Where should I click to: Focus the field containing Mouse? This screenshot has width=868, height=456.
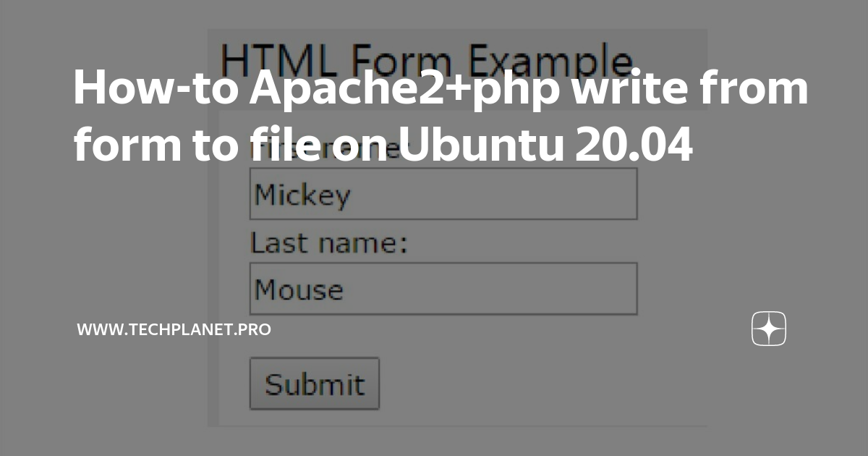tap(443, 289)
